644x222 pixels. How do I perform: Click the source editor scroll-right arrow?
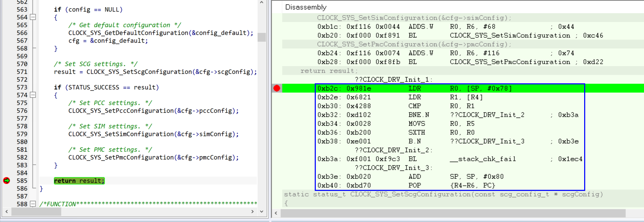tap(252, 211)
